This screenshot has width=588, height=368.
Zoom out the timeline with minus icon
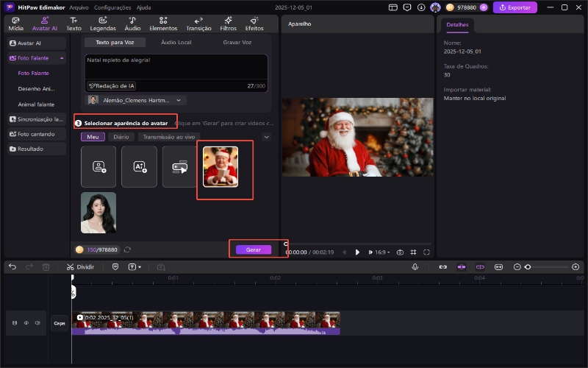coord(517,267)
